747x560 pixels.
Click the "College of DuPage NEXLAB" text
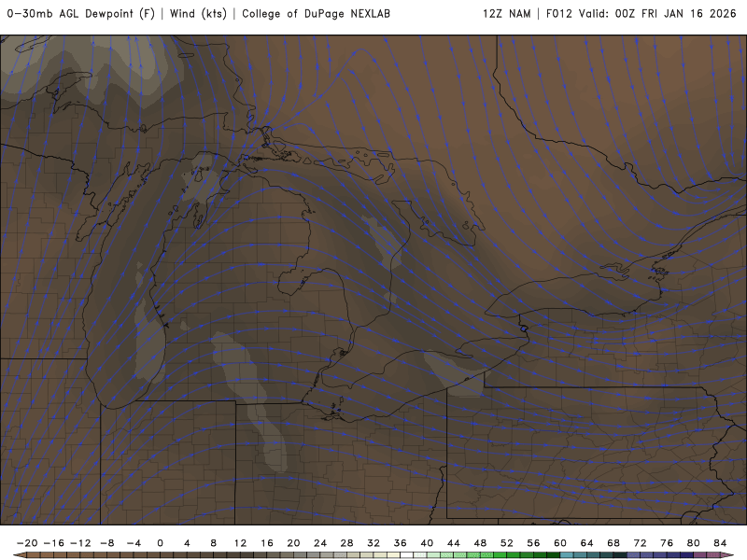pyautogui.click(x=316, y=14)
